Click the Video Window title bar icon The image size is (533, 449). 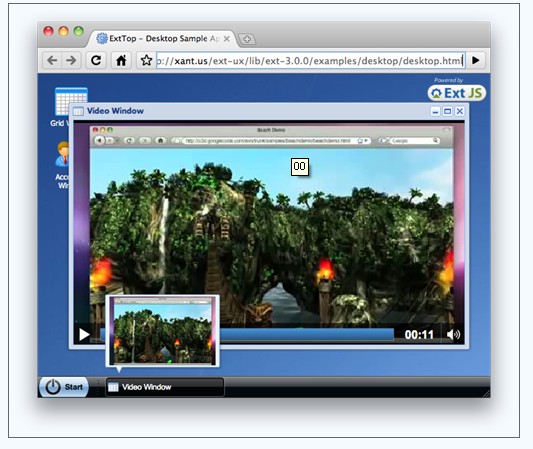coord(78,111)
